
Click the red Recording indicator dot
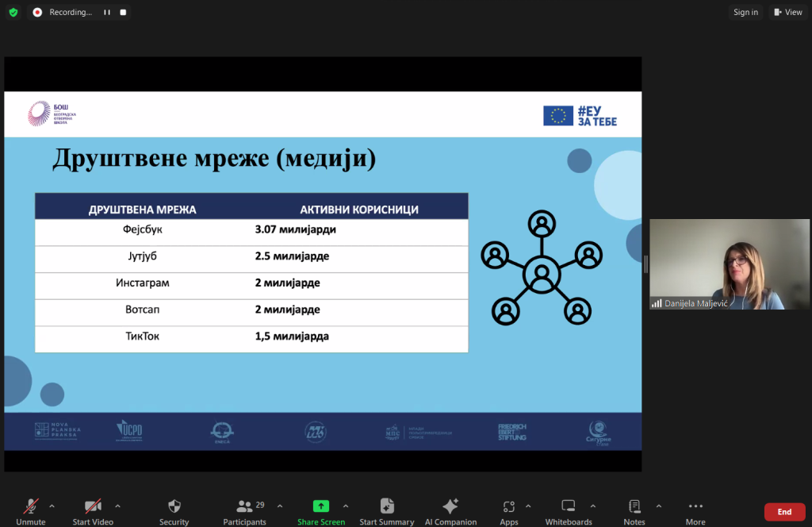click(x=37, y=12)
